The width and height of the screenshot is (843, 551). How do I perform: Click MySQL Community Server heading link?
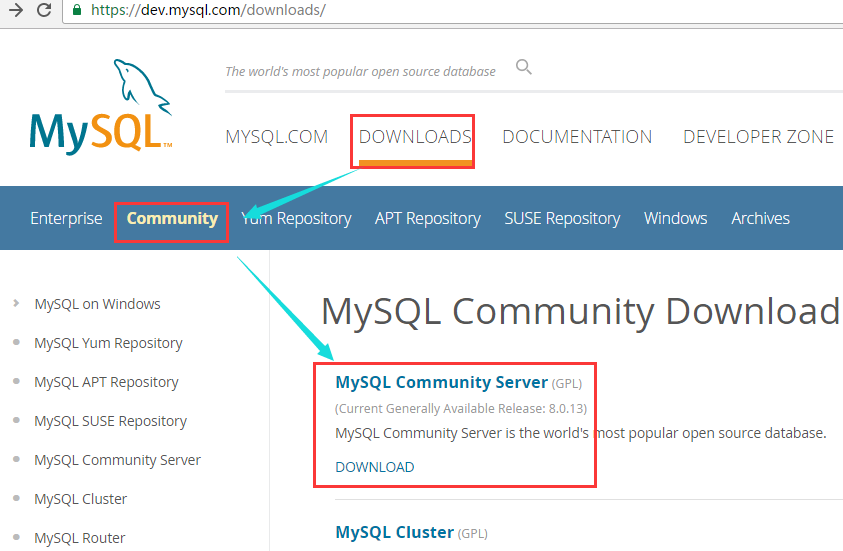point(441,382)
